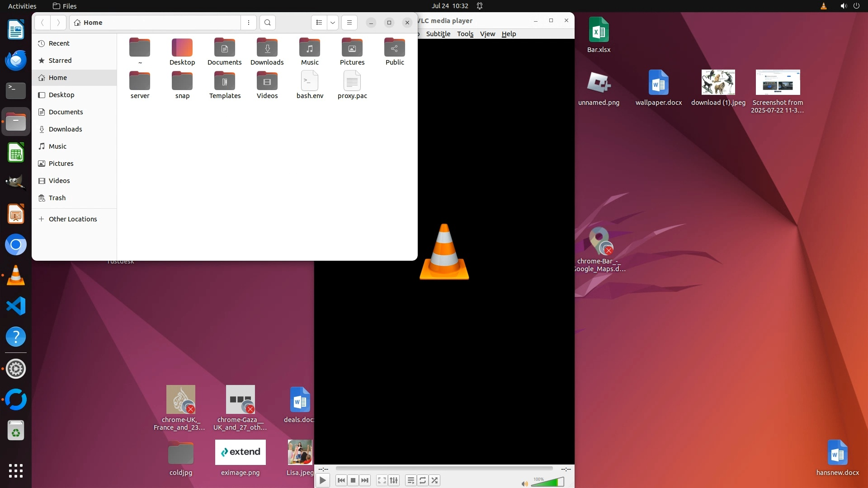
Task: Open the Tools menu in VLC
Action: pyautogui.click(x=465, y=34)
